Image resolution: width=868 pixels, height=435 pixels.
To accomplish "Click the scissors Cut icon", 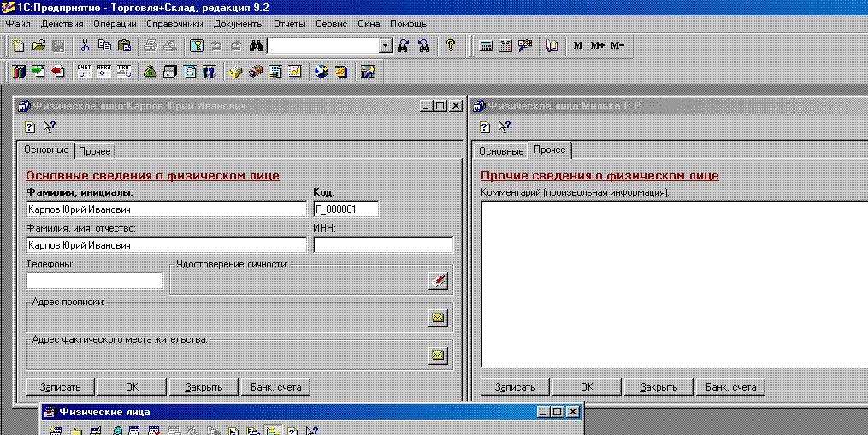I will click(x=85, y=46).
